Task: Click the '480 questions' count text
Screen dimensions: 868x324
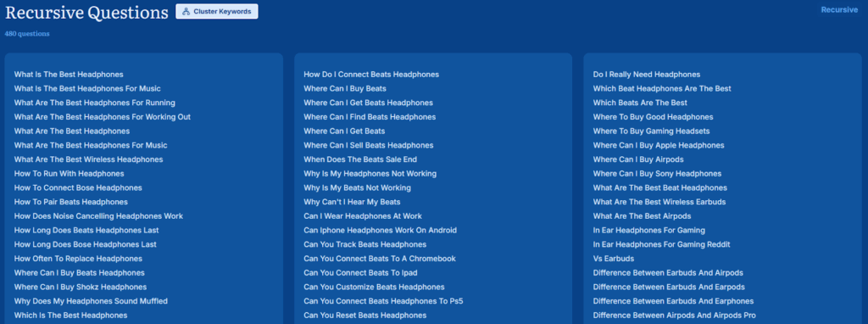Action: click(x=27, y=34)
